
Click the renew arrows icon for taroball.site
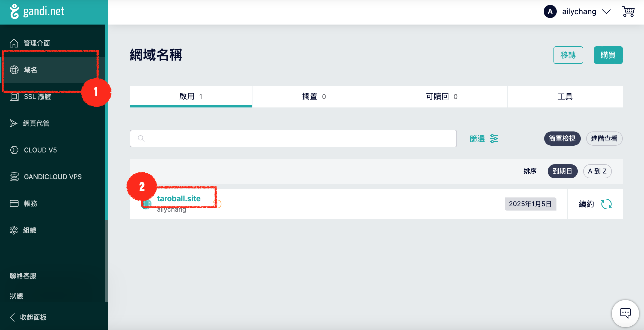(x=606, y=204)
